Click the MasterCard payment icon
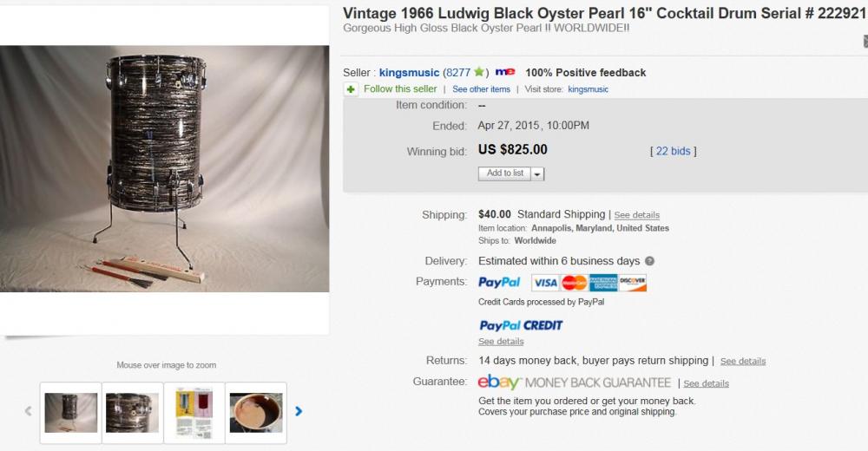Screen dimensions: 868x451 [574, 283]
